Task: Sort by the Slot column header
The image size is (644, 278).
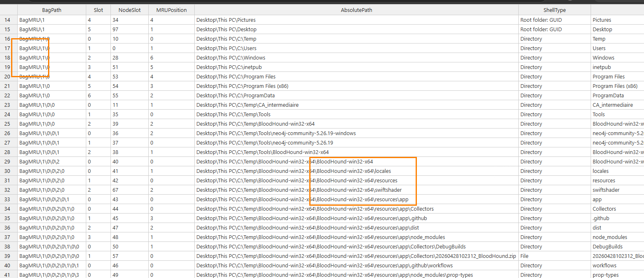Action: [99, 10]
